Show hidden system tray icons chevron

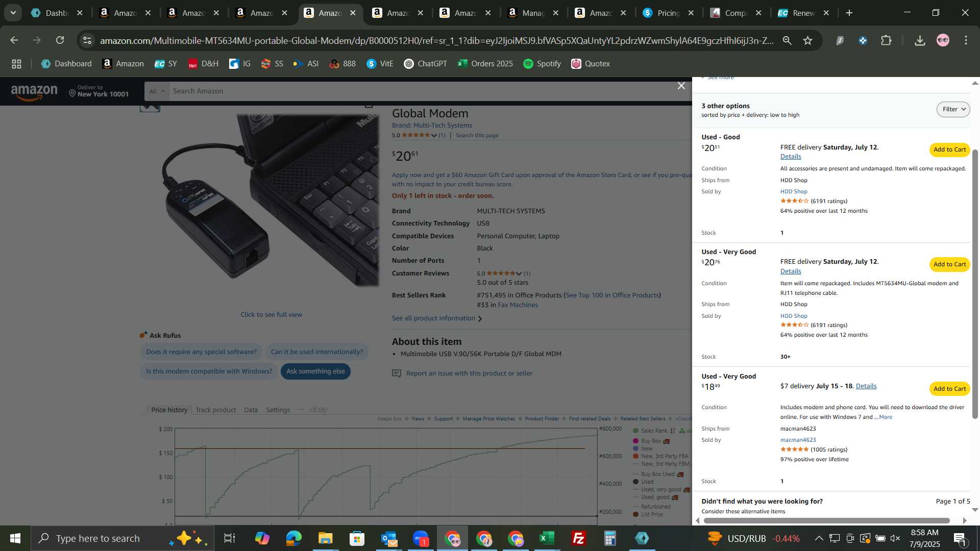point(818,538)
